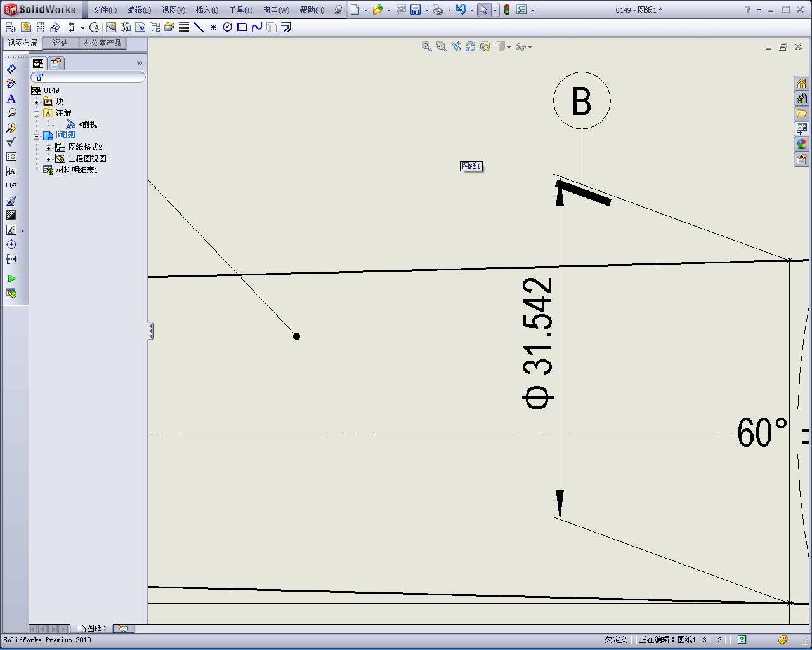Open the Options checklist icon
The image size is (812, 650).
click(521, 10)
